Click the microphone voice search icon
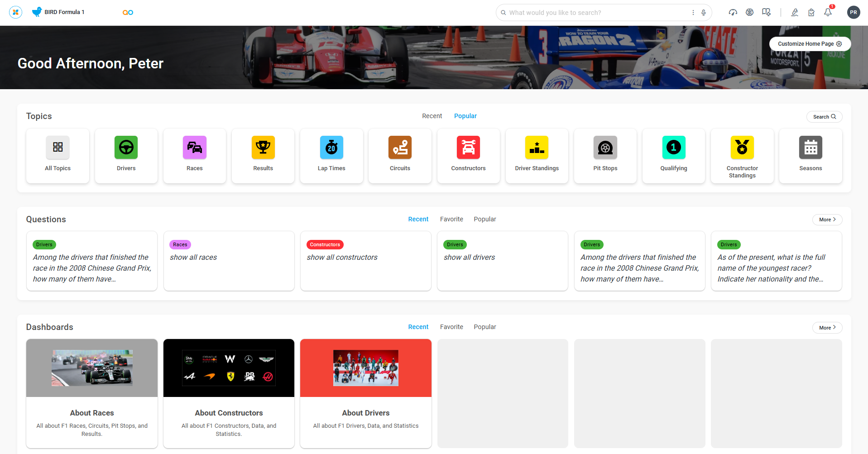Image resolution: width=868 pixels, height=454 pixels. point(703,13)
